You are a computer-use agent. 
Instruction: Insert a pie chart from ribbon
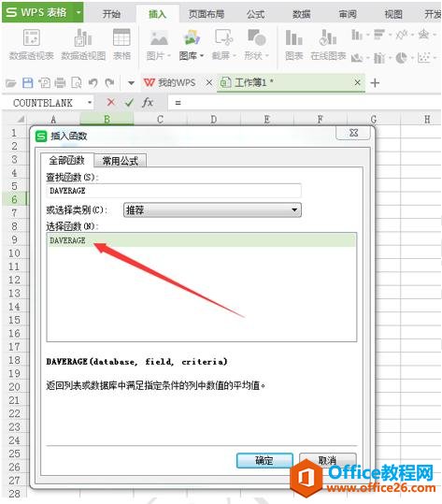[405, 58]
